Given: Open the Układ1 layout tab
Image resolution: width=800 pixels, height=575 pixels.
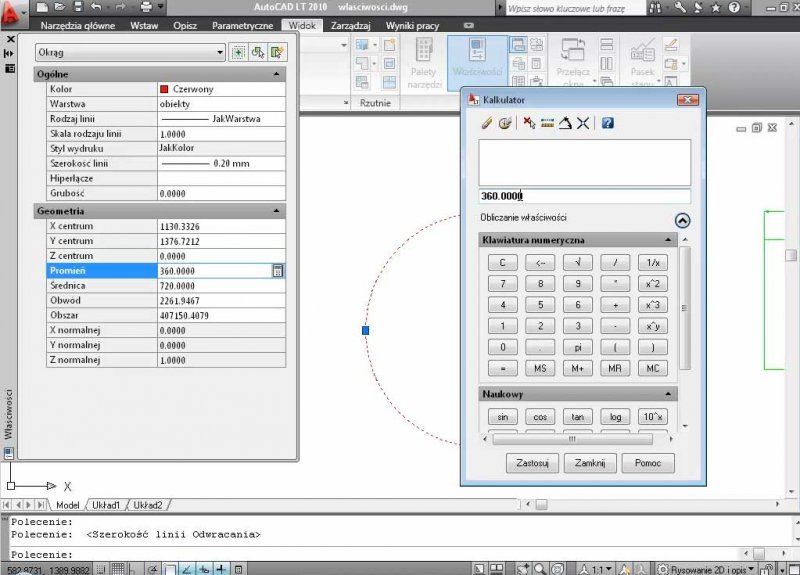Looking at the screenshot, I should pyautogui.click(x=106, y=505).
